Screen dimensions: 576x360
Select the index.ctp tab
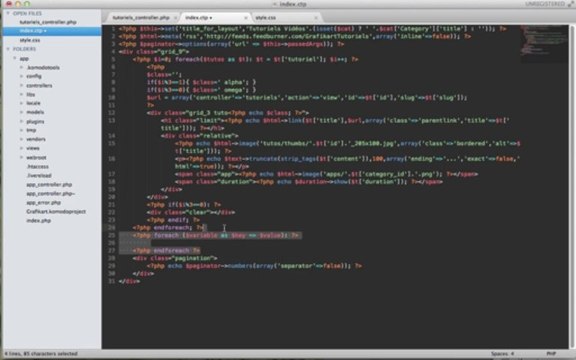[198, 18]
